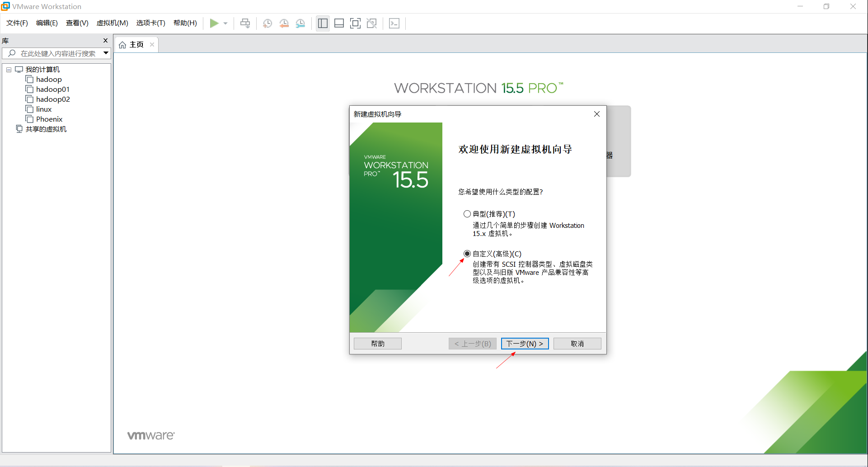Open the power options dropdown arrow
This screenshot has width=868, height=467.
point(225,24)
